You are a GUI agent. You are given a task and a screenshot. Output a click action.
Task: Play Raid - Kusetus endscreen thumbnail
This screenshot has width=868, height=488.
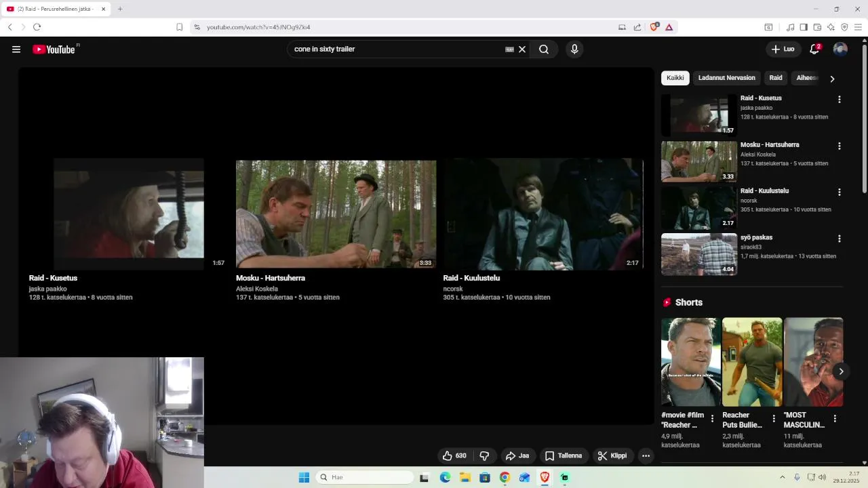129,214
